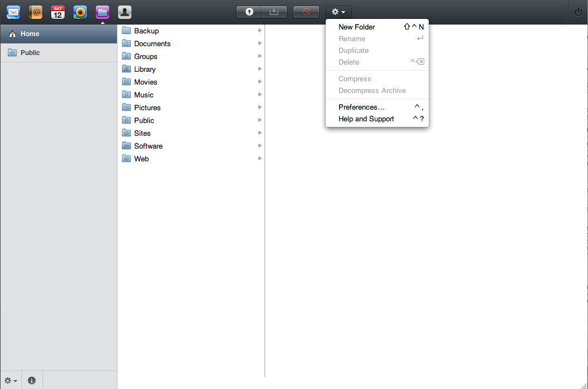Click the Movies folder icon
The width and height of the screenshot is (588, 389).
click(x=126, y=81)
